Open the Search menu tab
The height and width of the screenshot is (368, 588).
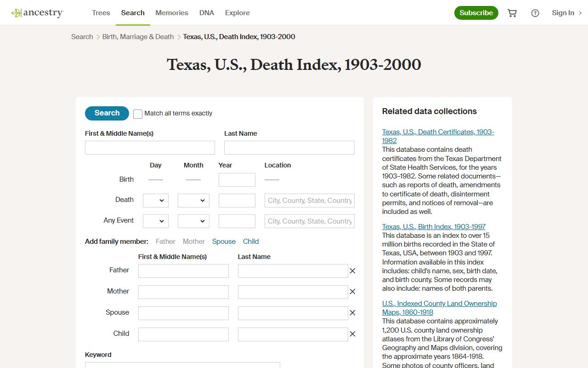(x=133, y=13)
